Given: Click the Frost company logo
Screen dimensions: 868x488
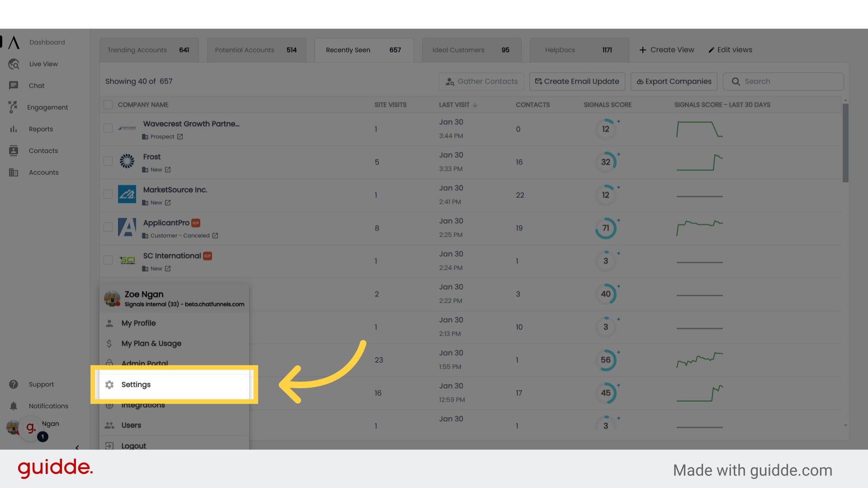Looking at the screenshot, I should click(127, 161).
